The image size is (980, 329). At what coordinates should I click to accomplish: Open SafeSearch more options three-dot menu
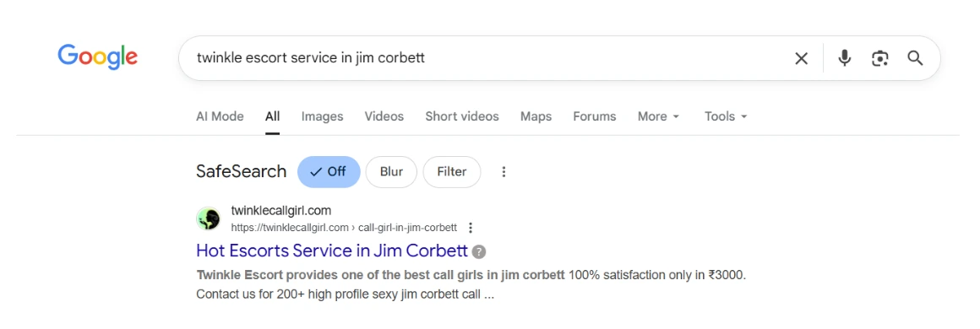(x=504, y=172)
